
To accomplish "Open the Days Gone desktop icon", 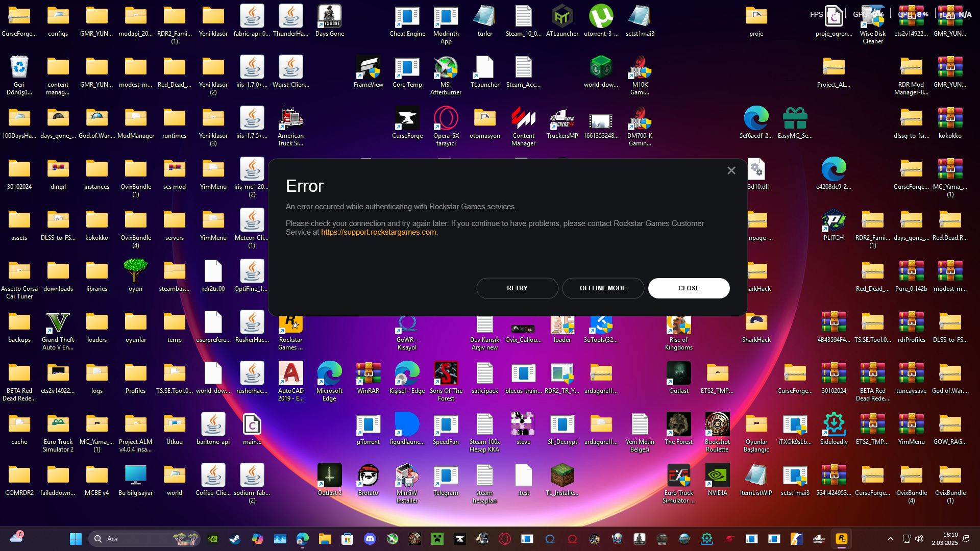I will (x=330, y=21).
